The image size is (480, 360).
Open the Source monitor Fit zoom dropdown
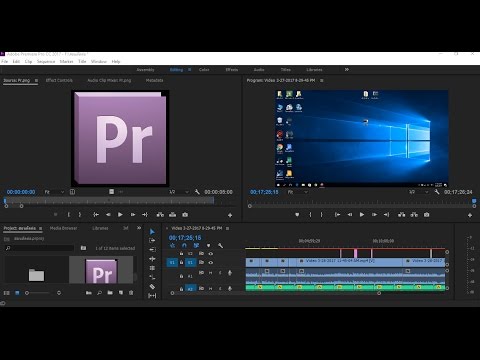click(x=54, y=192)
